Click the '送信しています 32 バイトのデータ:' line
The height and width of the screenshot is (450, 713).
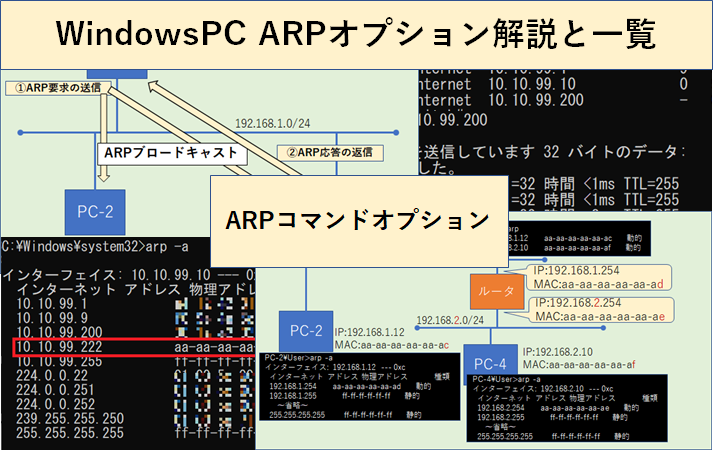[x=552, y=152]
